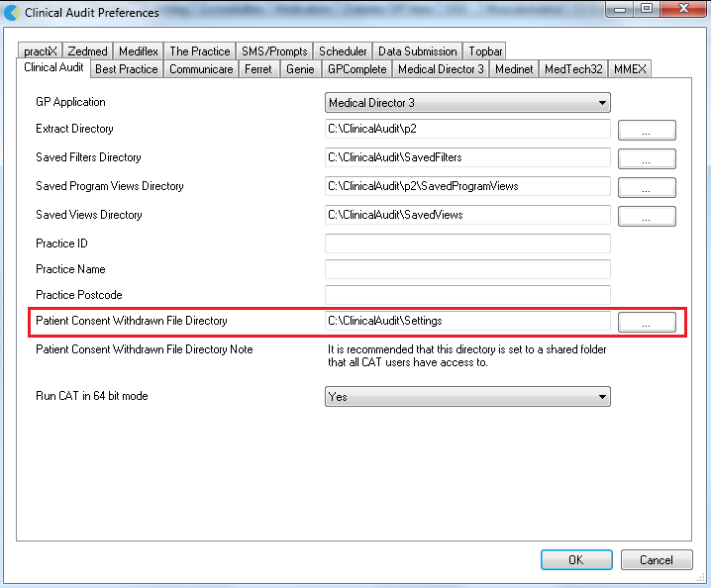Switch to the Medical Director 3 tab

point(441,69)
